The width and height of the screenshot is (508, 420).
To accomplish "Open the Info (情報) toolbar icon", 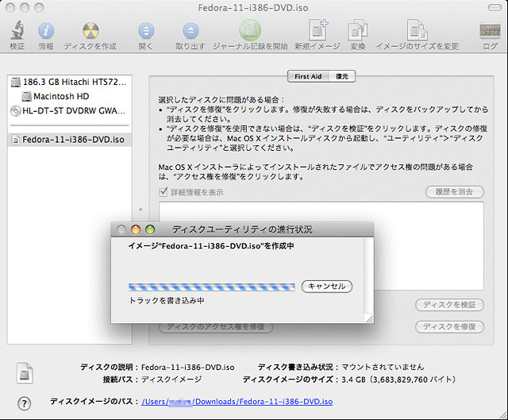I will (46, 31).
